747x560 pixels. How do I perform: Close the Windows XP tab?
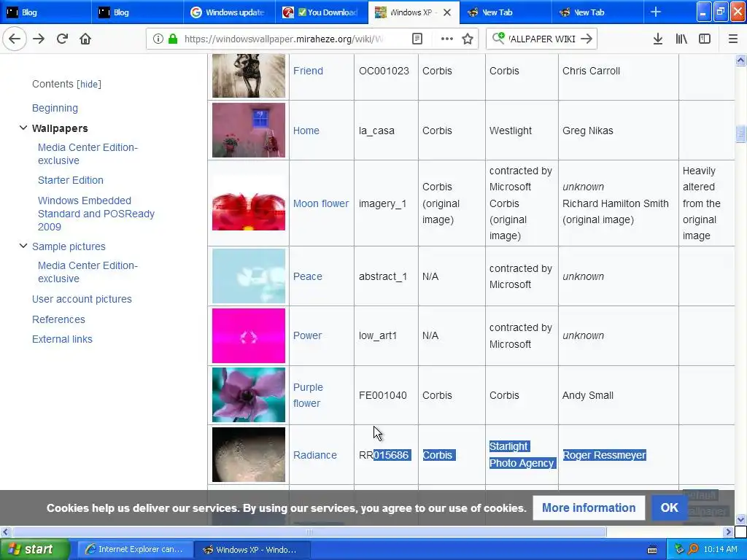point(447,12)
